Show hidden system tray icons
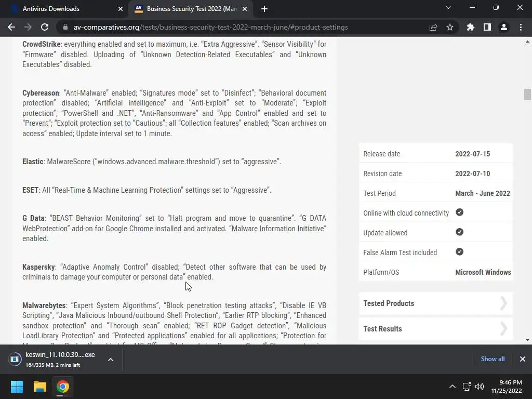Screen dimensions: 532x399 453,387
